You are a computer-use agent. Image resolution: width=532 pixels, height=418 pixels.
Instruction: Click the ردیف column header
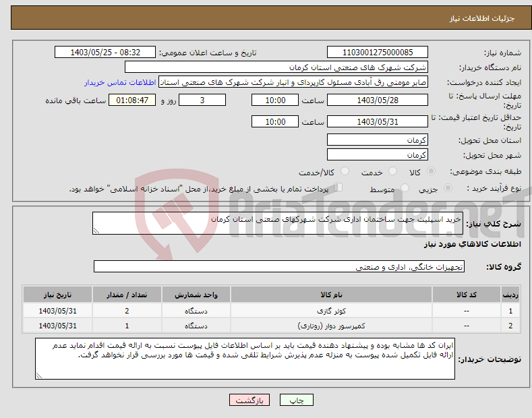click(510, 295)
